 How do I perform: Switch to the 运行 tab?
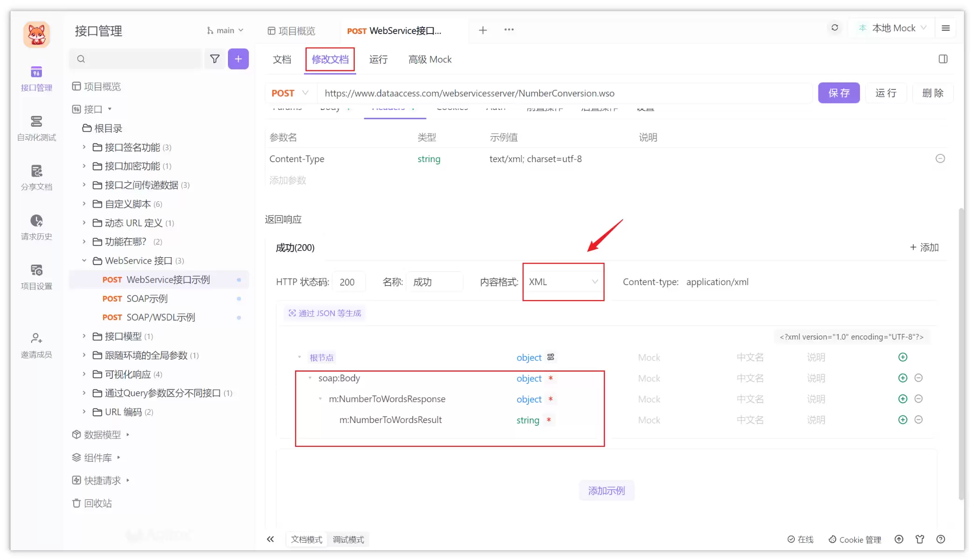pyautogui.click(x=378, y=59)
